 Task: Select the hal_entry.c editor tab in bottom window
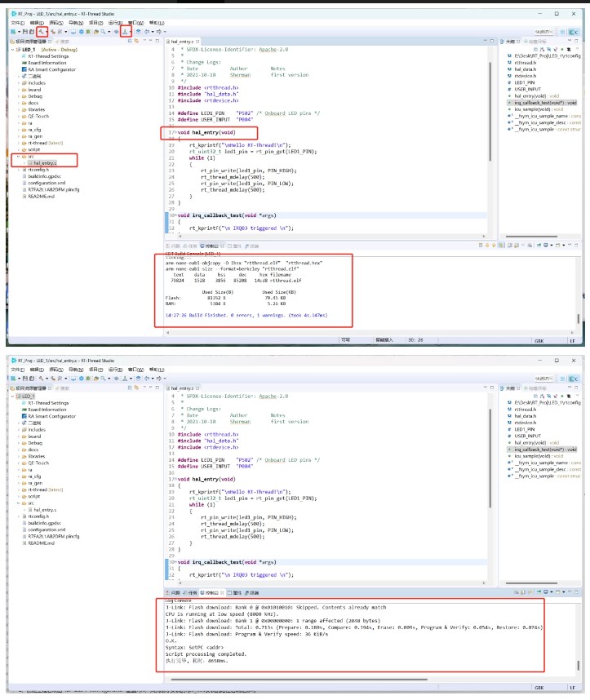pos(182,388)
